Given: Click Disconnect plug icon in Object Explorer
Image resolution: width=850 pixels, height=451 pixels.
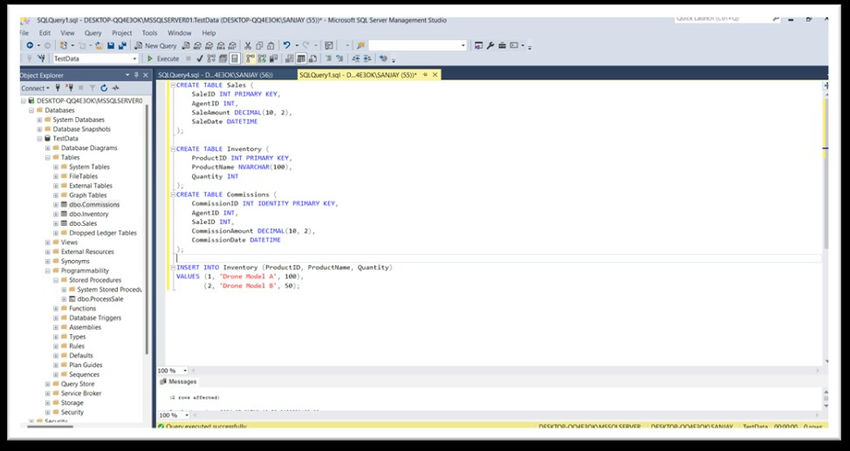Looking at the screenshot, I should tap(69, 88).
